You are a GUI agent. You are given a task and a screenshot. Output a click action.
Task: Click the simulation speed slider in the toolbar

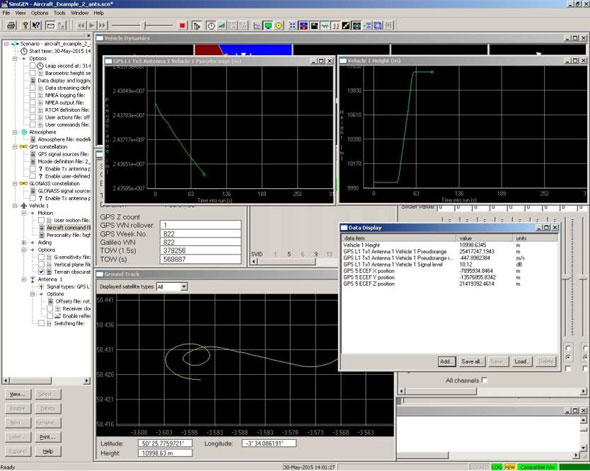point(145,26)
